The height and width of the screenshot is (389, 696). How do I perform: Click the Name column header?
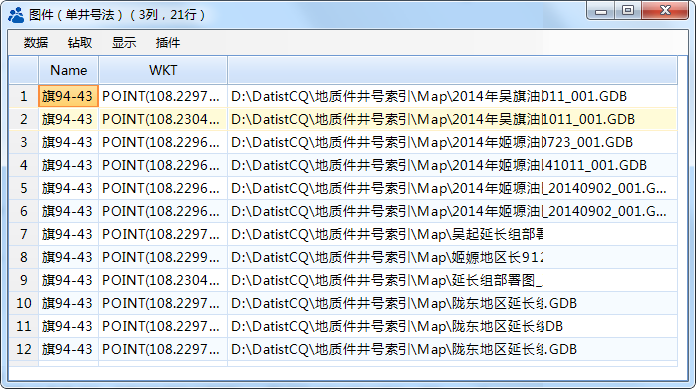click(x=68, y=70)
